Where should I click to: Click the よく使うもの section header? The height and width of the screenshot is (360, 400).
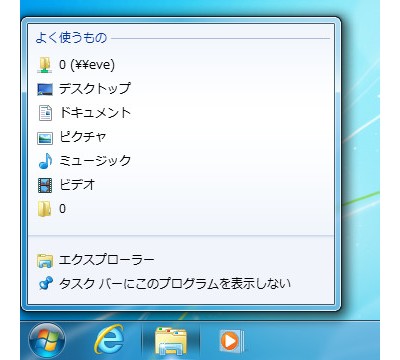pos(71,38)
